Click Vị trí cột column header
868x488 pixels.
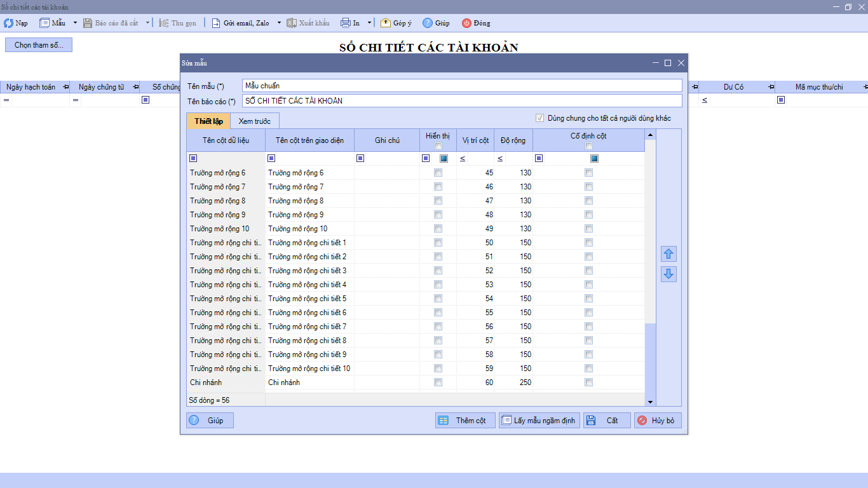click(475, 140)
